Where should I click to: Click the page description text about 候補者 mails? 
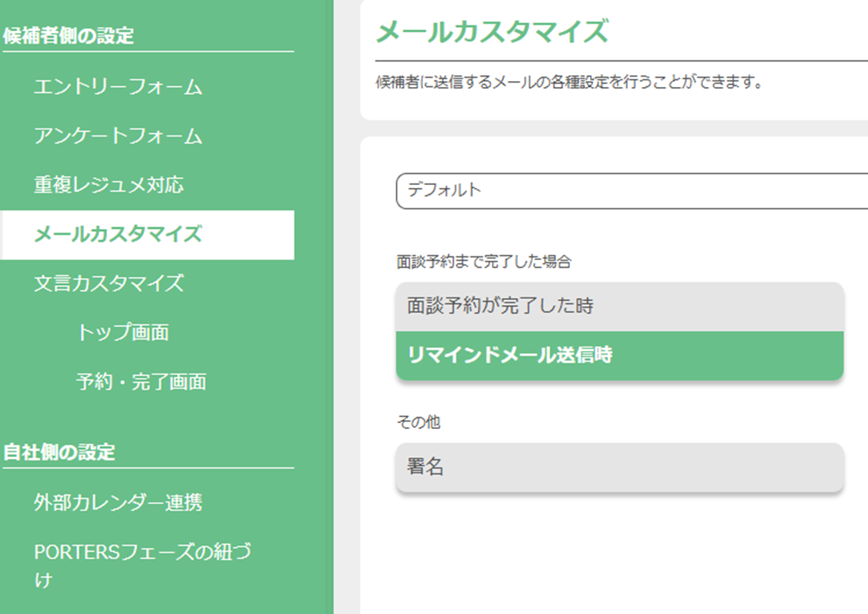[x=569, y=82]
